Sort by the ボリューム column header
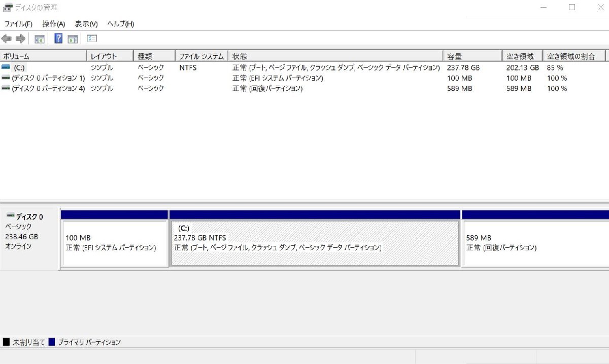The width and height of the screenshot is (609, 364). point(43,56)
